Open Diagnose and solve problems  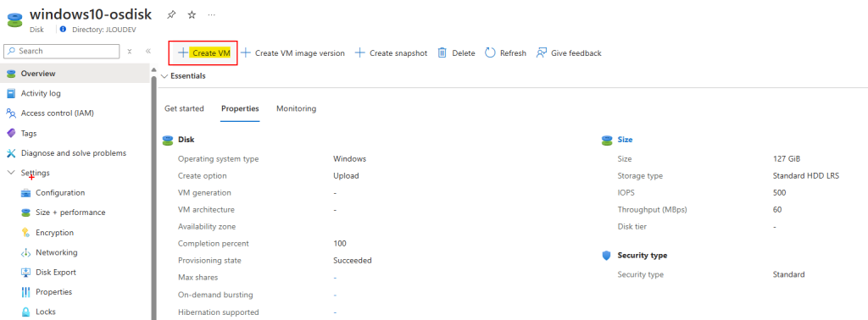click(x=75, y=153)
